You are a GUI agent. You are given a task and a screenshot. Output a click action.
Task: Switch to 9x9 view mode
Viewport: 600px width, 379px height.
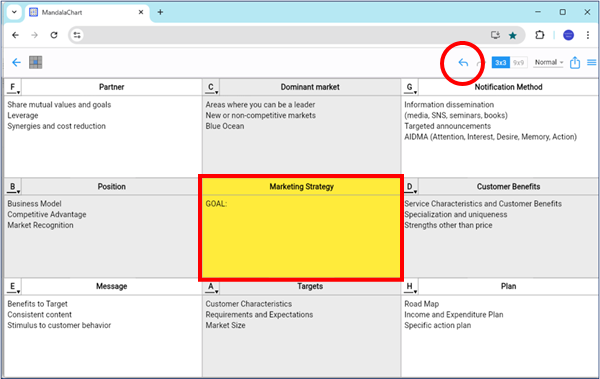tap(518, 62)
